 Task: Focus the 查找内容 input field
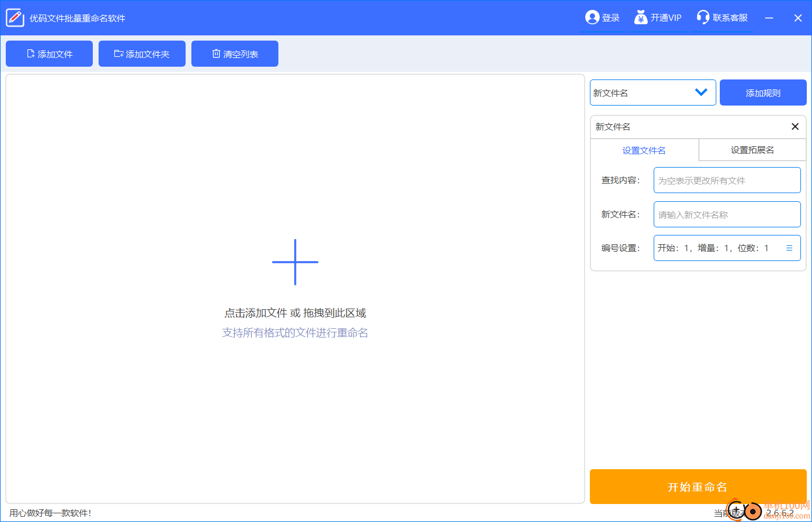click(727, 180)
